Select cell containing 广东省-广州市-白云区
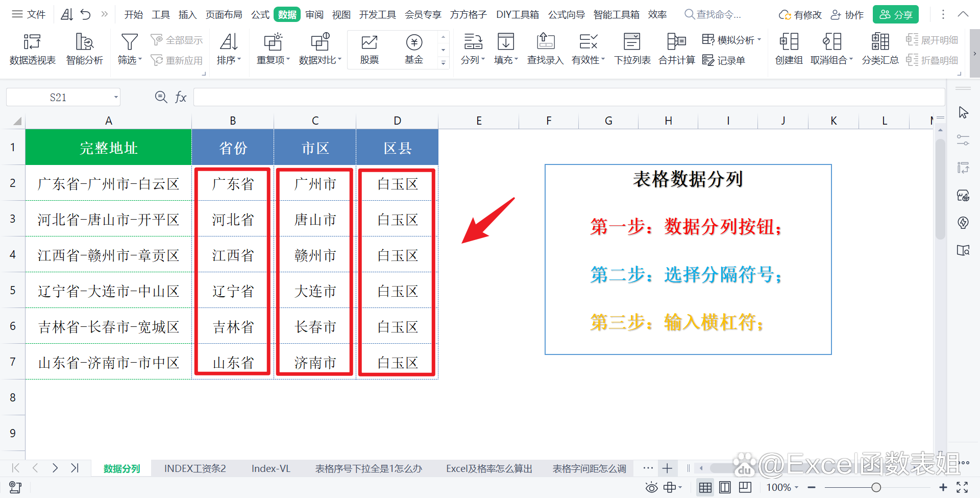The width and height of the screenshot is (980, 498). click(x=108, y=183)
